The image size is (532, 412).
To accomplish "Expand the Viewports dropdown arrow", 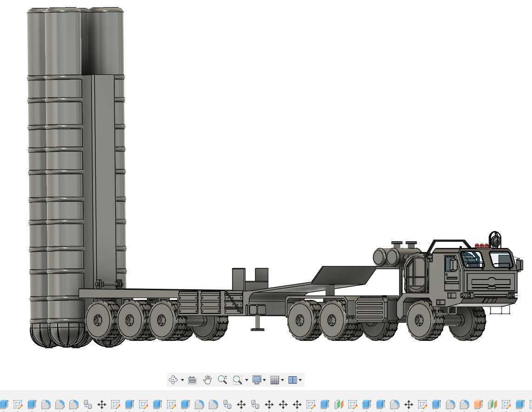I will [300, 380].
